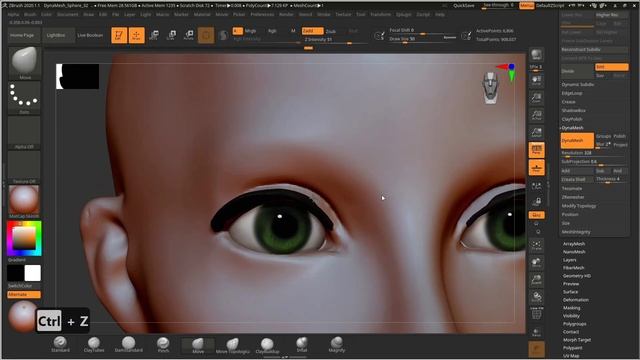This screenshot has width=640, height=360.
Task: Select the Standard brush at the bottom
Action: tap(60, 344)
